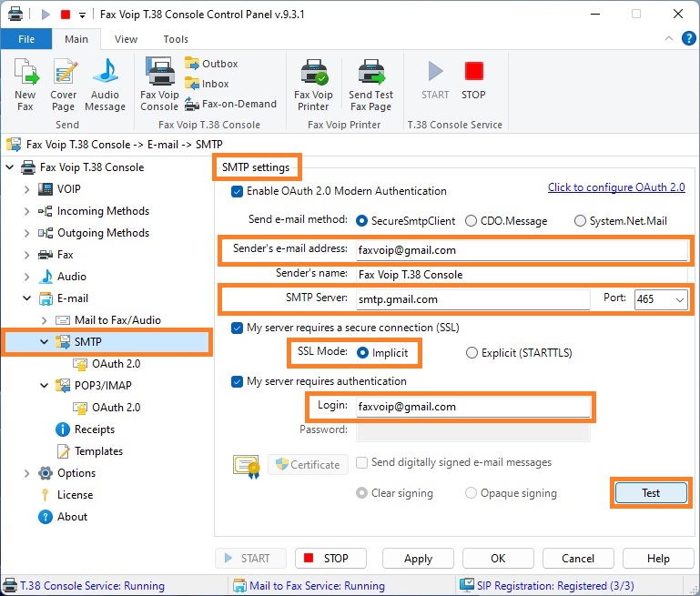Collapse the E-mail node
The height and width of the screenshot is (596, 700).
tap(26, 298)
